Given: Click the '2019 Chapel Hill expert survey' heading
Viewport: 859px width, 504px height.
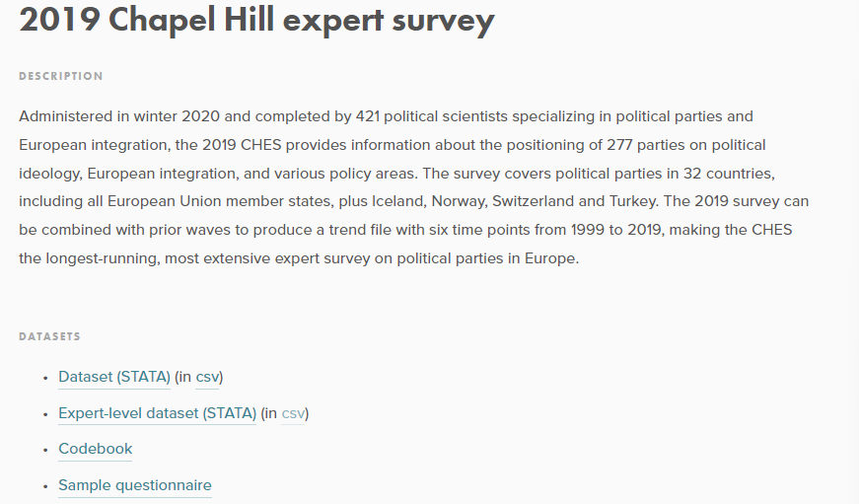Looking at the screenshot, I should point(256,20).
